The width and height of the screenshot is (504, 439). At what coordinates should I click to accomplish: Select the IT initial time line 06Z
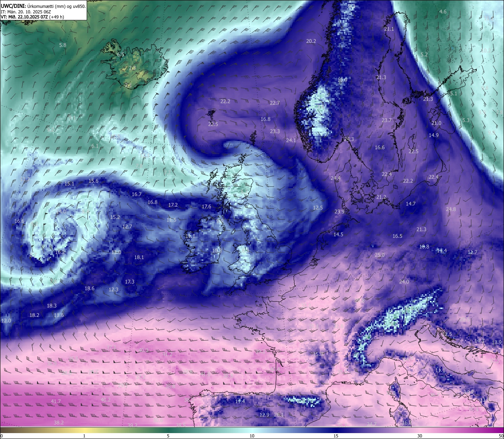tap(26, 12)
